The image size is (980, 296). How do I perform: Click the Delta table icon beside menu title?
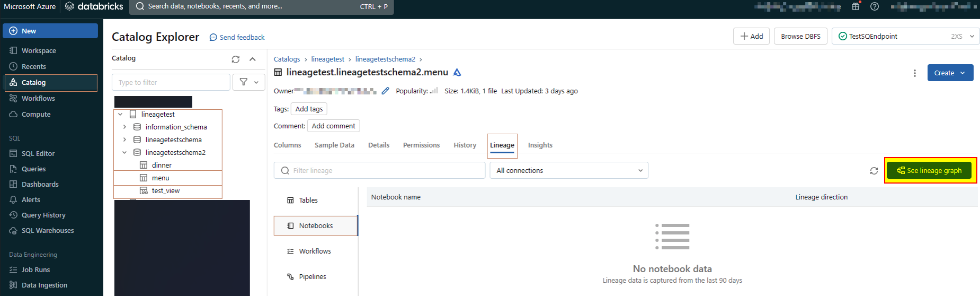tap(457, 72)
